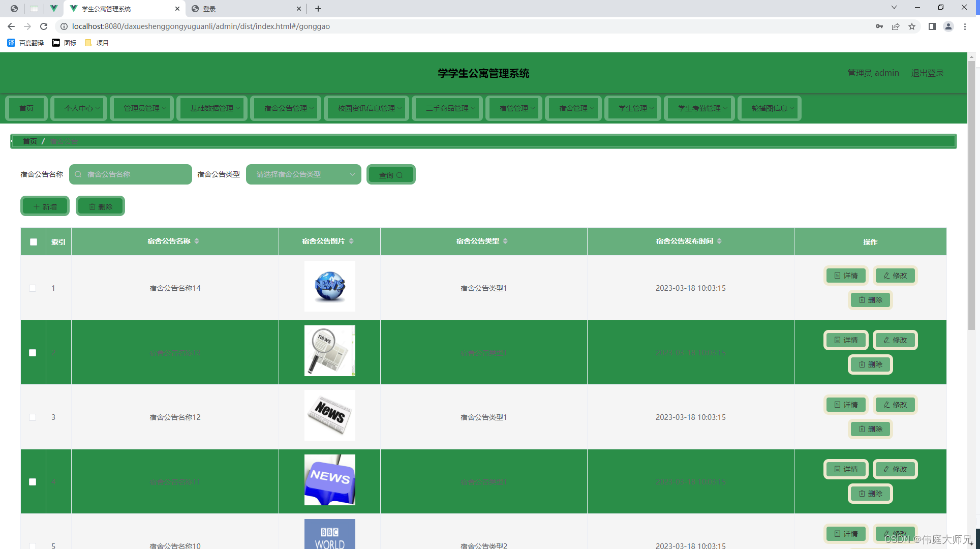Image resolution: width=980 pixels, height=549 pixels.
Task: Tick the checkbox for row 宿舍公告名称11
Action: (33, 482)
